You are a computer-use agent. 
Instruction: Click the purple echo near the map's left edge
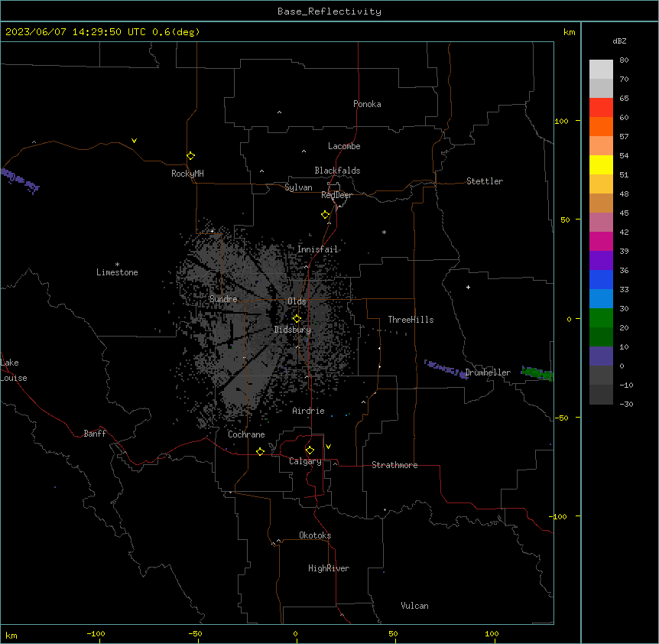pyautogui.click(x=20, y=181)
